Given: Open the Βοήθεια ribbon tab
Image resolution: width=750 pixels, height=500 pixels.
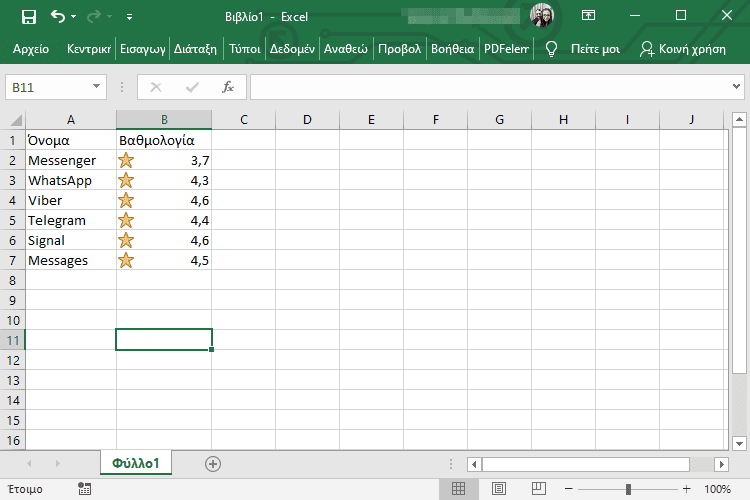Looking at the screenshot, I should pyautogui.click(x=452, y=49).
